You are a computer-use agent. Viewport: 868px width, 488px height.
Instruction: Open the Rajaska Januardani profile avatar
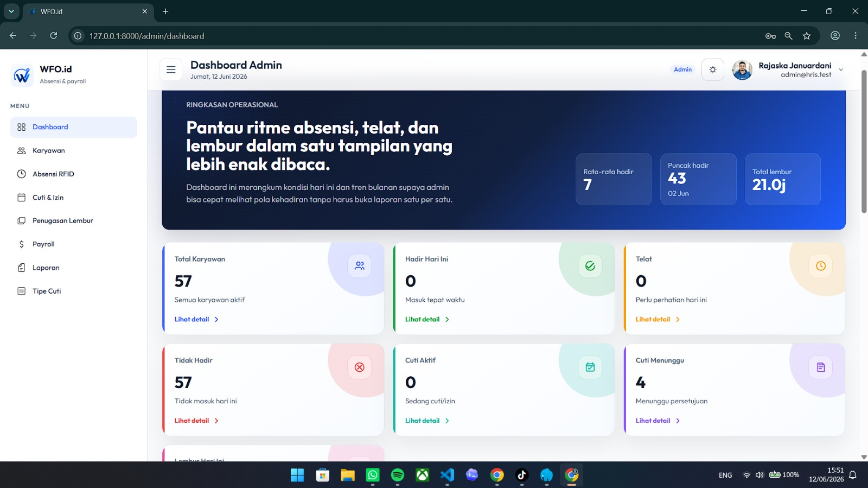point(742,69)
